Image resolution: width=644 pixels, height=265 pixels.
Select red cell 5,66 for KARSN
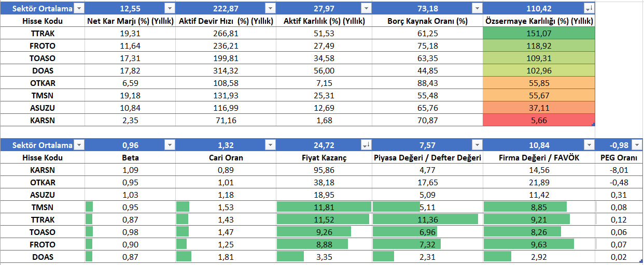pyautogui.click(x=539, y=120)
